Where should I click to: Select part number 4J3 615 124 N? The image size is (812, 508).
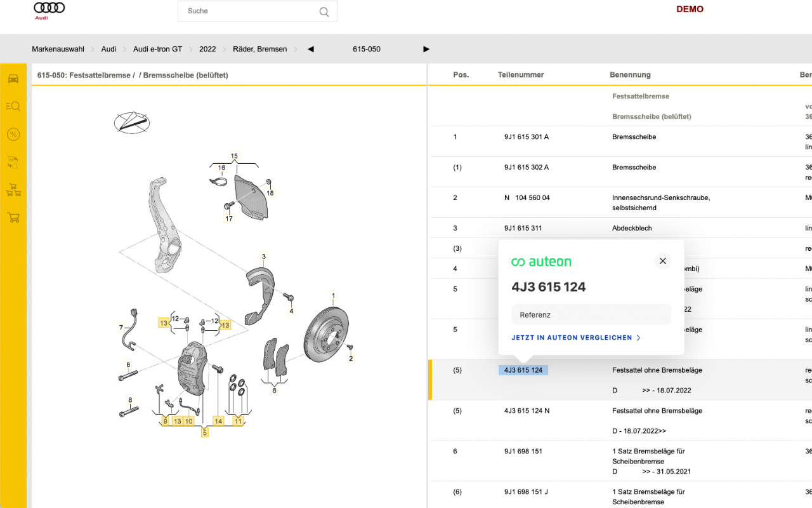pos(527,411)
